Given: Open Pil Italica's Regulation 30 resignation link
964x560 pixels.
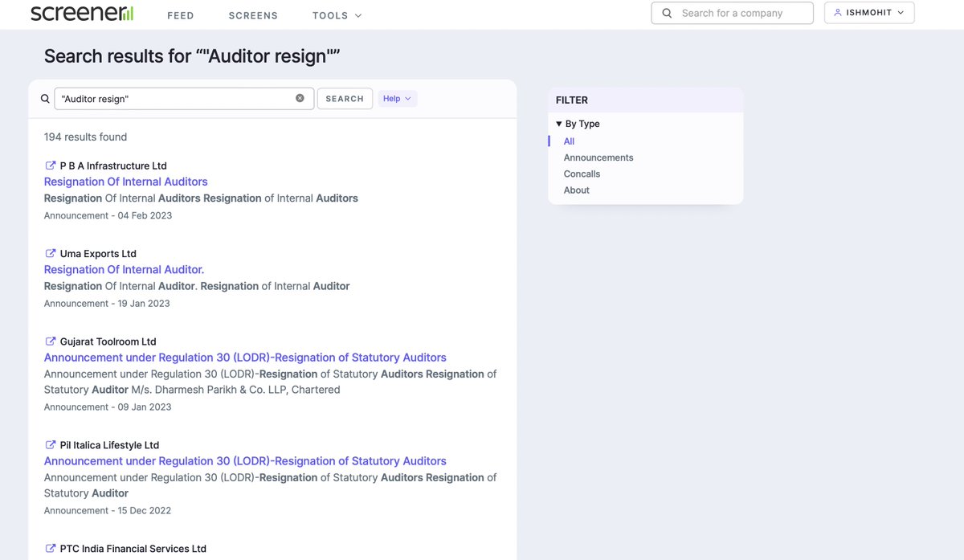Looking at the screenshot, I should [245, 461].
